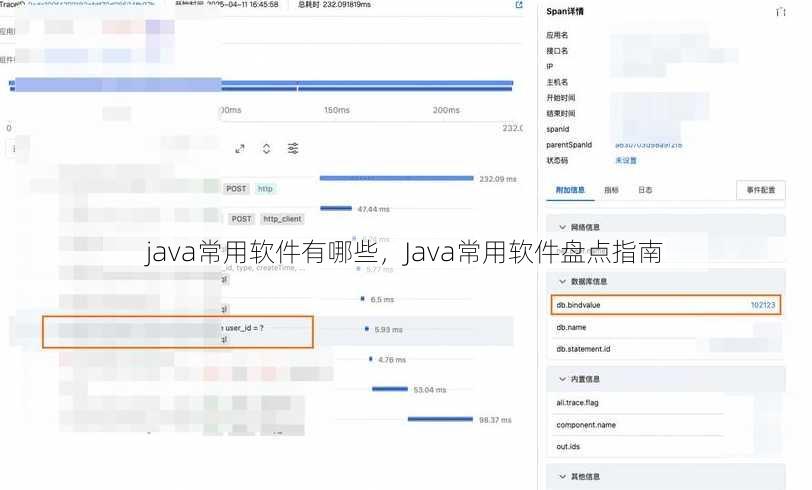
Task: Click the 未设置 status code link
Action: 626,161
